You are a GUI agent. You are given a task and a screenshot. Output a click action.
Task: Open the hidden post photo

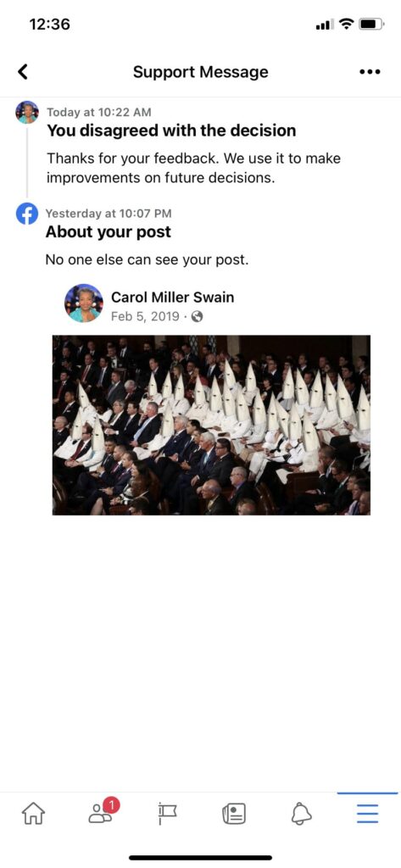211,425
